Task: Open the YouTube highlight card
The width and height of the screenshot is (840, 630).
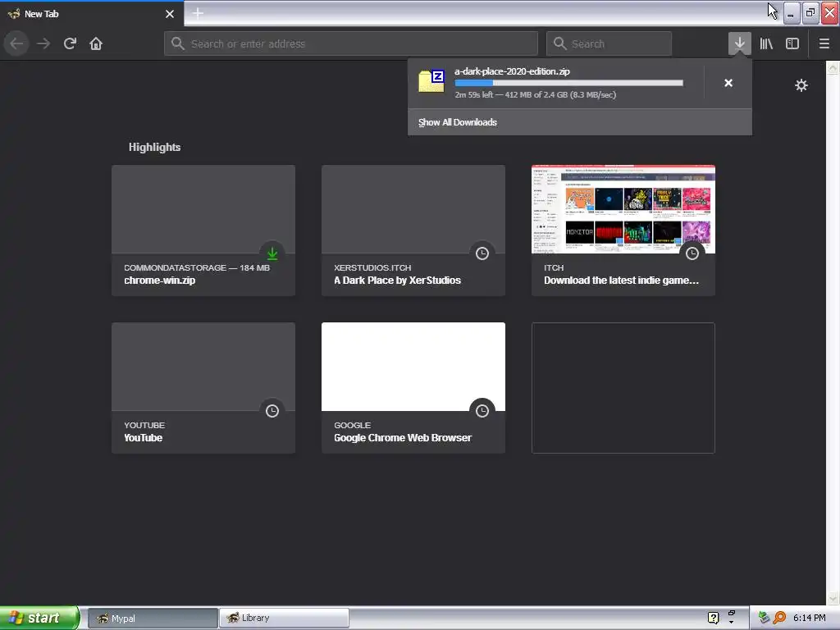Action: click(x=203, y=388)
